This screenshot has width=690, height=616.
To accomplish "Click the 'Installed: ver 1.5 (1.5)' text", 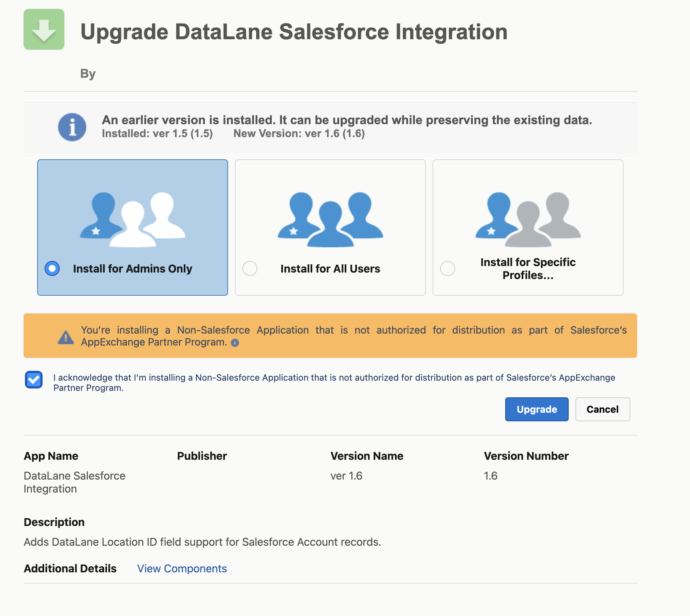I will coord(157,133).
